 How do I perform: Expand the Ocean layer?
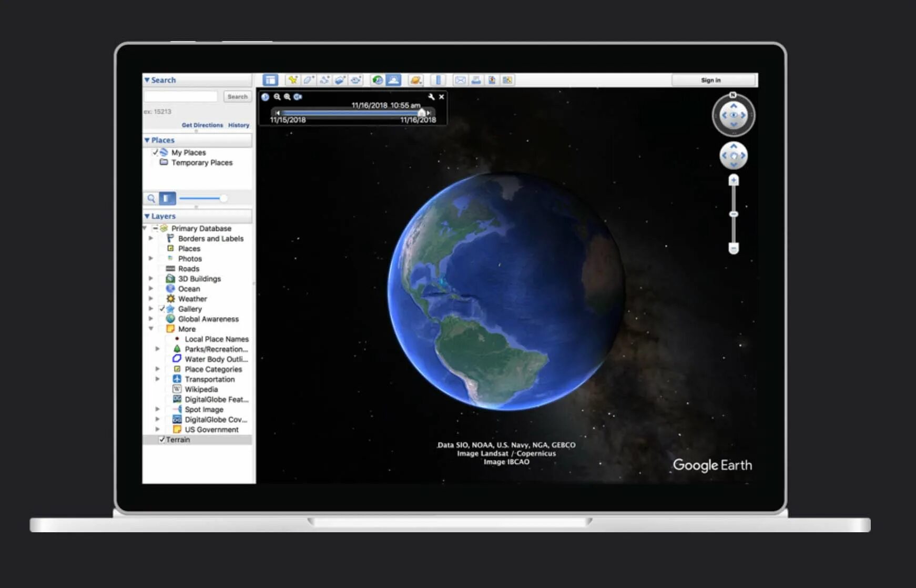click(151, 288)
